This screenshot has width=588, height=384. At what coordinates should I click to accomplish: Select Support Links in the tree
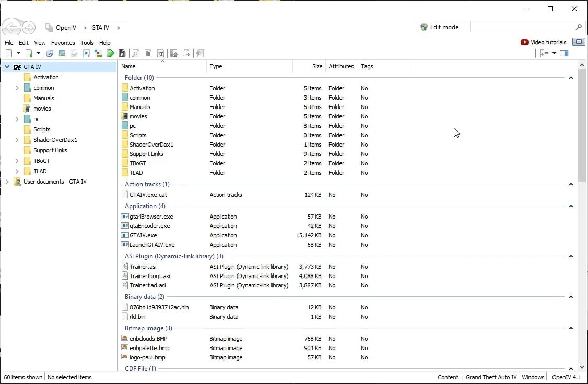(50, 150)
